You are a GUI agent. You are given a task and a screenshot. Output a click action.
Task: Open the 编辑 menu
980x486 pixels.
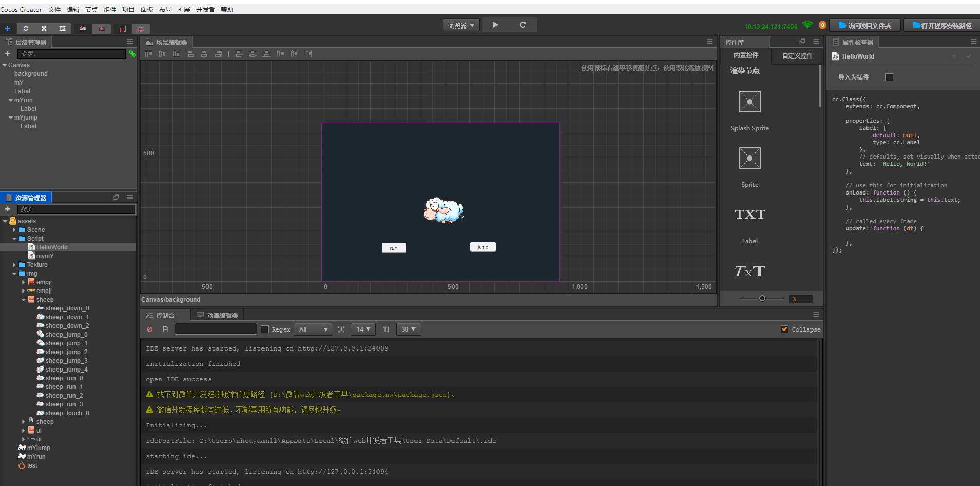pos(73,10)
